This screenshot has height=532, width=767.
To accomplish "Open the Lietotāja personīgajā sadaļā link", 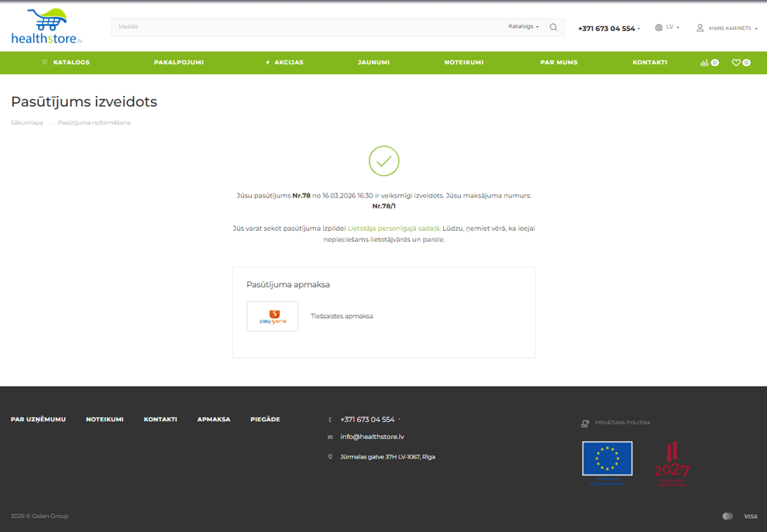I will (x=394, y=228).
